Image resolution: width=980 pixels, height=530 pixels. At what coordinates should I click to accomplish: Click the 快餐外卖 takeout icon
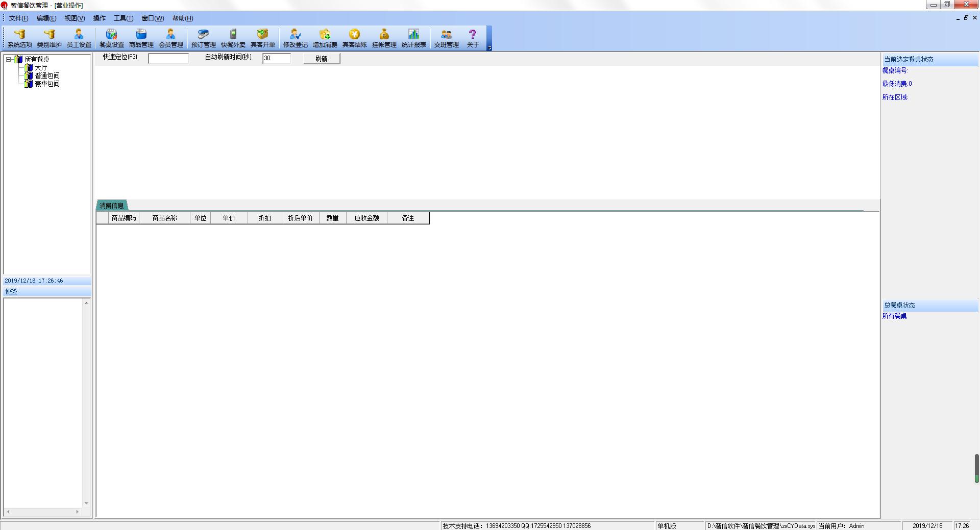(233, 38)
